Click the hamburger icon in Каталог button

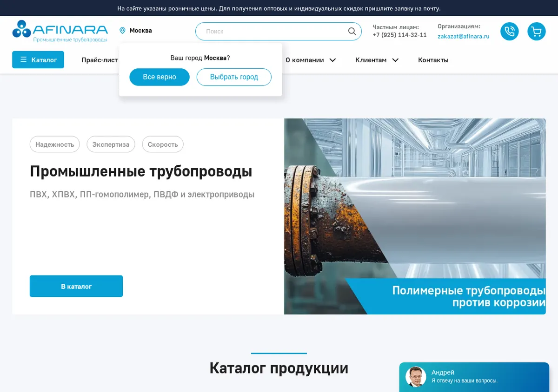pyautogui.click(x=23, y=60)
